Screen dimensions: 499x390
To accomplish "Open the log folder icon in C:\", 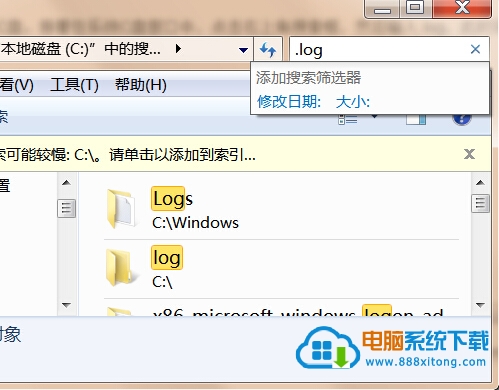I will coord(122,268).
